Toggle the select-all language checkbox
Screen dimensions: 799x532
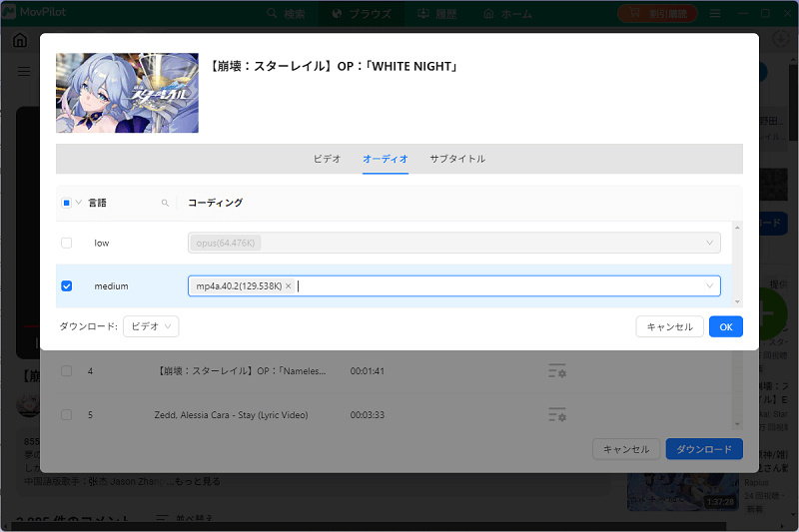point(66,203)
